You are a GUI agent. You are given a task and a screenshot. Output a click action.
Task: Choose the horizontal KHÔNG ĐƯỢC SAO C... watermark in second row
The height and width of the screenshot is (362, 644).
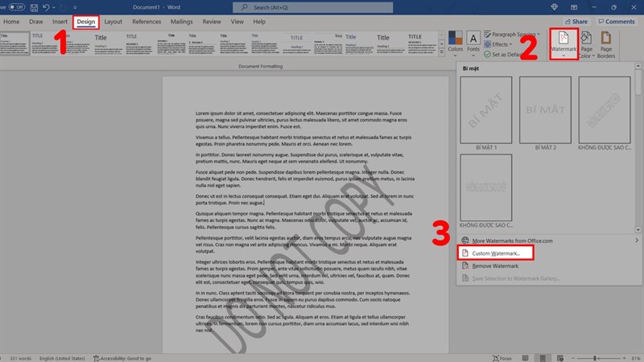486,187
